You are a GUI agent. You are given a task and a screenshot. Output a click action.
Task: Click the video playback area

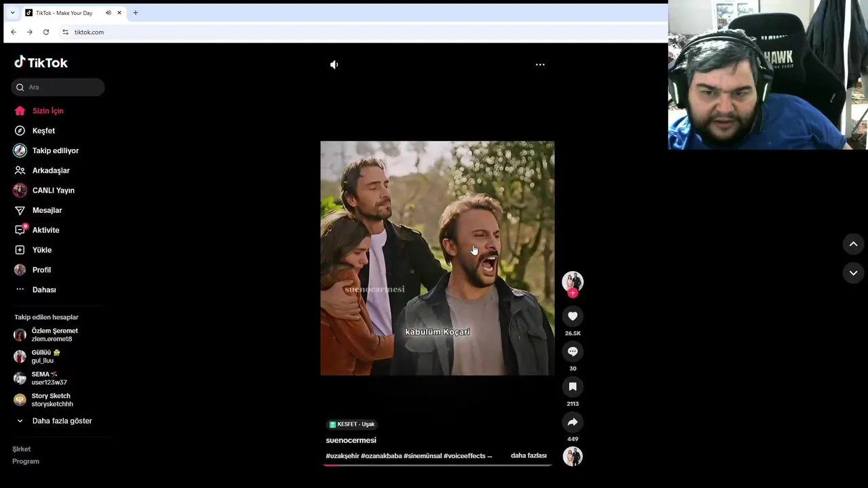pyautogui.click(x=437, y=258)
